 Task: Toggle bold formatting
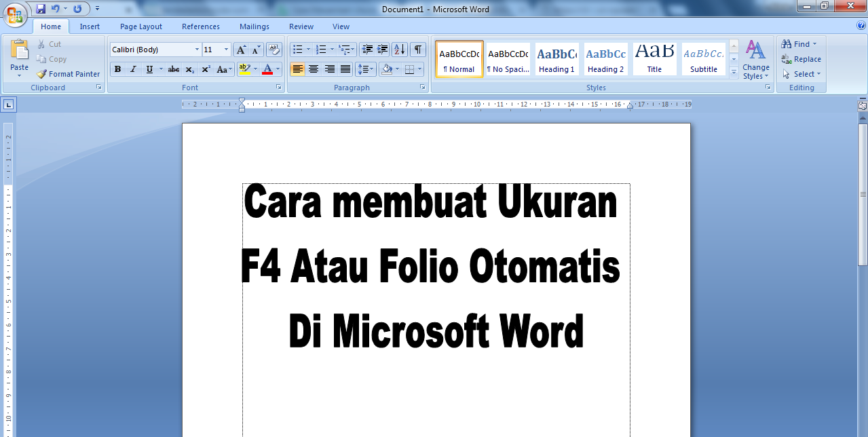point(117,69)
